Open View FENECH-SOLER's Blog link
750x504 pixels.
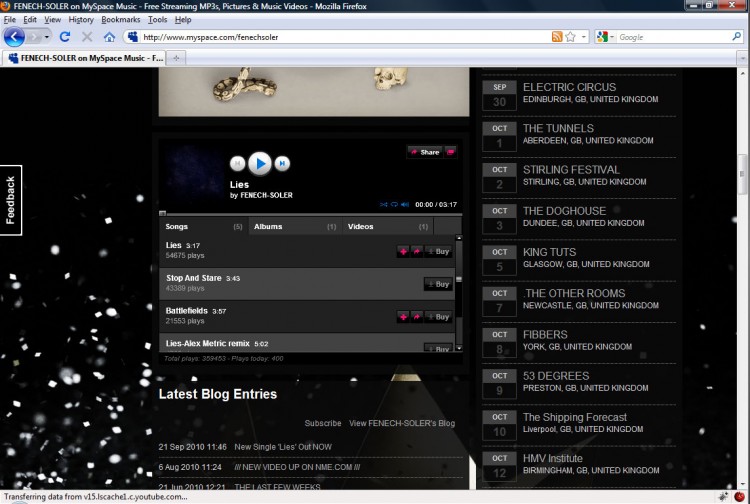tap(402, 423)
